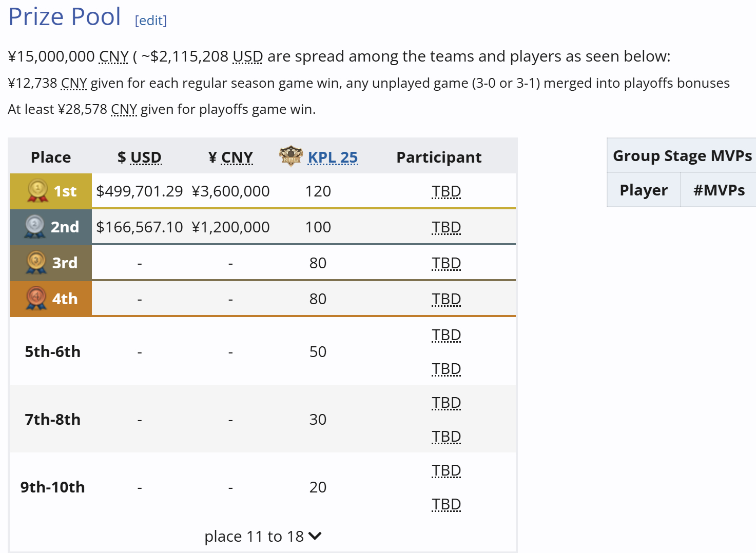Edit the Prize Pool section
The image size is (756, 553).
[151, 21]
